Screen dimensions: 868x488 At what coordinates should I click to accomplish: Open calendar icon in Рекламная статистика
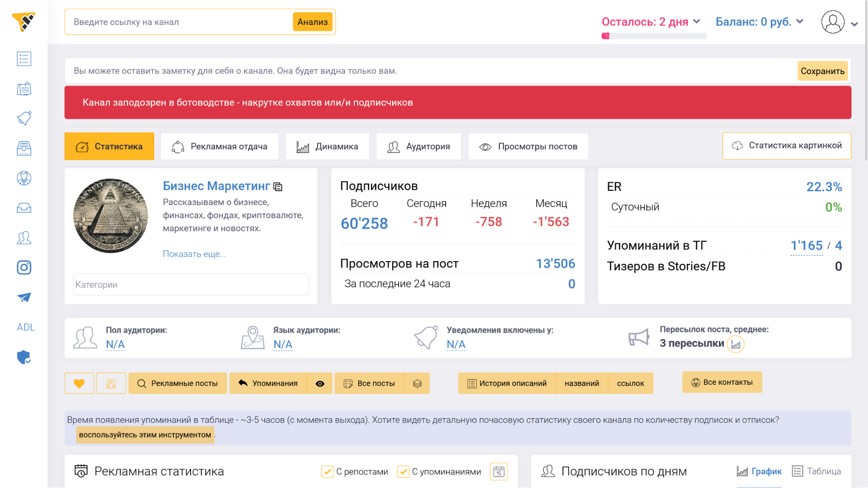498,472
